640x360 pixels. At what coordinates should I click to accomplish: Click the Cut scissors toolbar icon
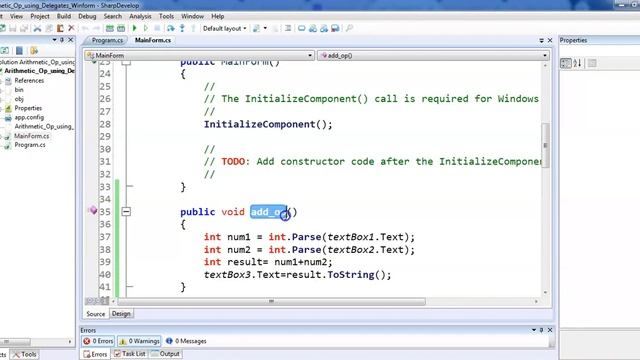pos(37,28)
